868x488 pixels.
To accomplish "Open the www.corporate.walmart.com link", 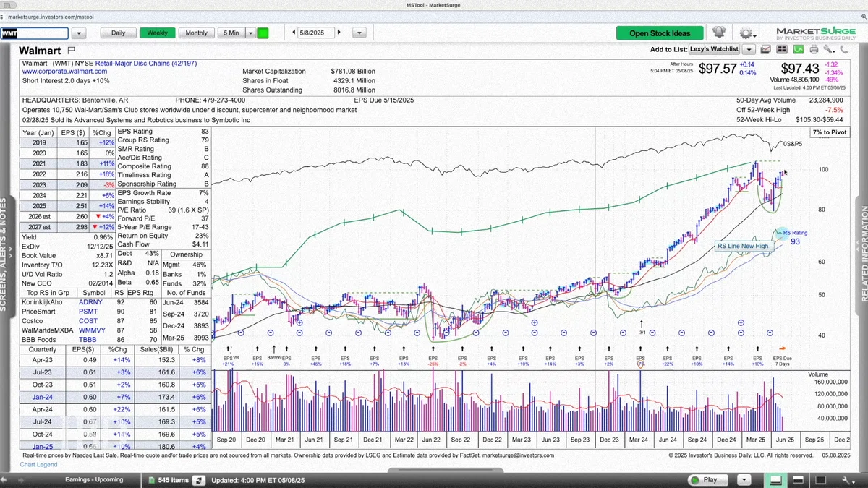I will pos(64,72).
